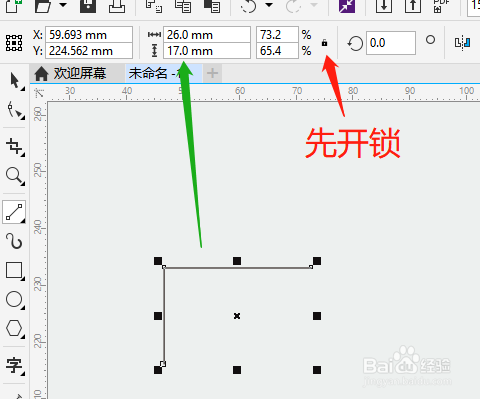Click the middle-right selection handle
The image size is (480, 399).
pos(317,316)
